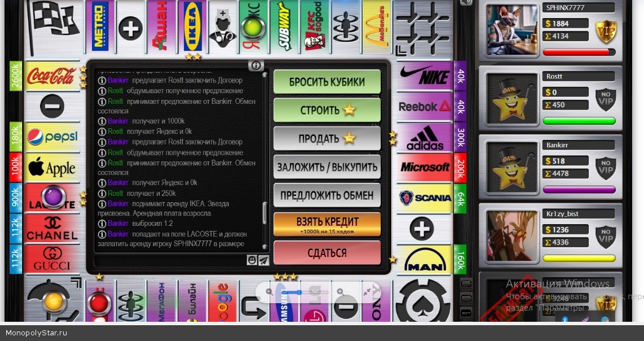Select the METRO board tile
644x341 pixels.
100,27
